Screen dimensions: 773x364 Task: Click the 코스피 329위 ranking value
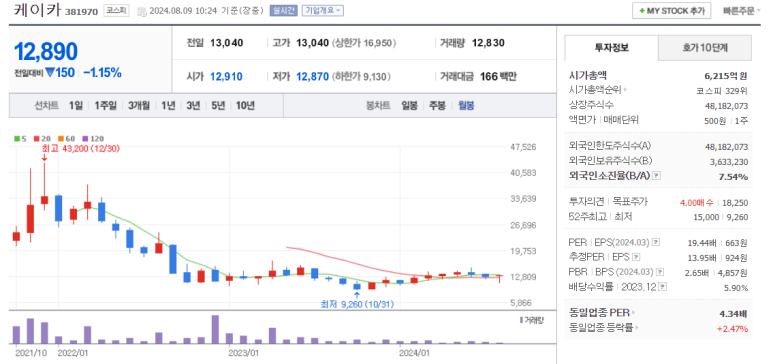point(722,91)
